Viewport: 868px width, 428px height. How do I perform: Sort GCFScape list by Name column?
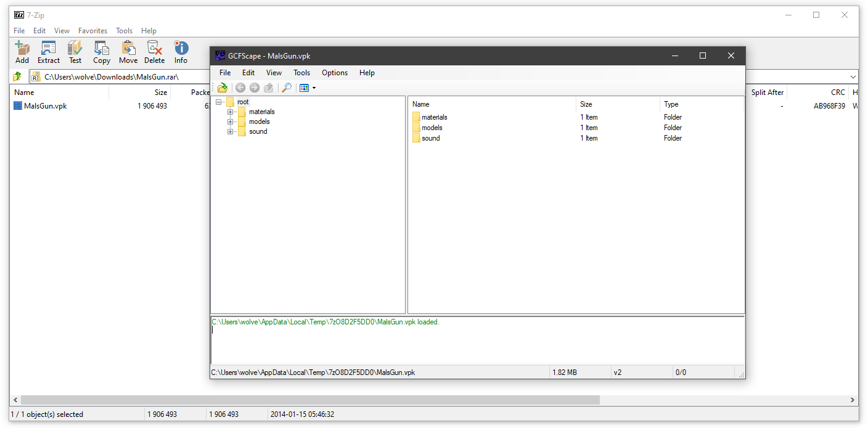[x=492, y=104]
